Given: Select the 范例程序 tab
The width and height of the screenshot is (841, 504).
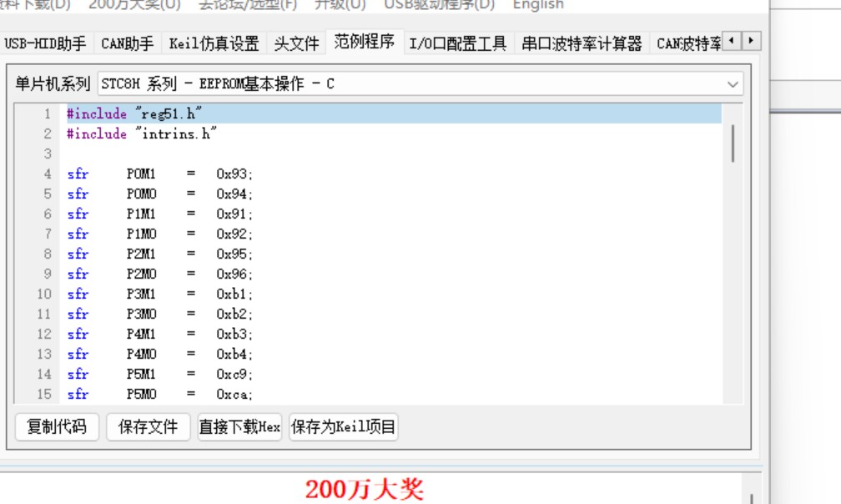Looking at the screenshot, I should click(364, 42).
